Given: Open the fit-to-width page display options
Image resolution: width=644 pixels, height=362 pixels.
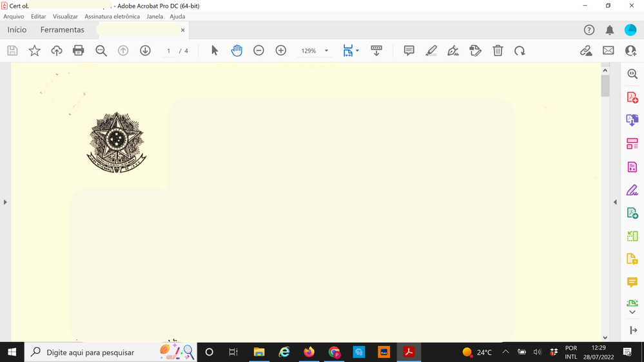Looking at the screenshot, I should pos(348,50).
